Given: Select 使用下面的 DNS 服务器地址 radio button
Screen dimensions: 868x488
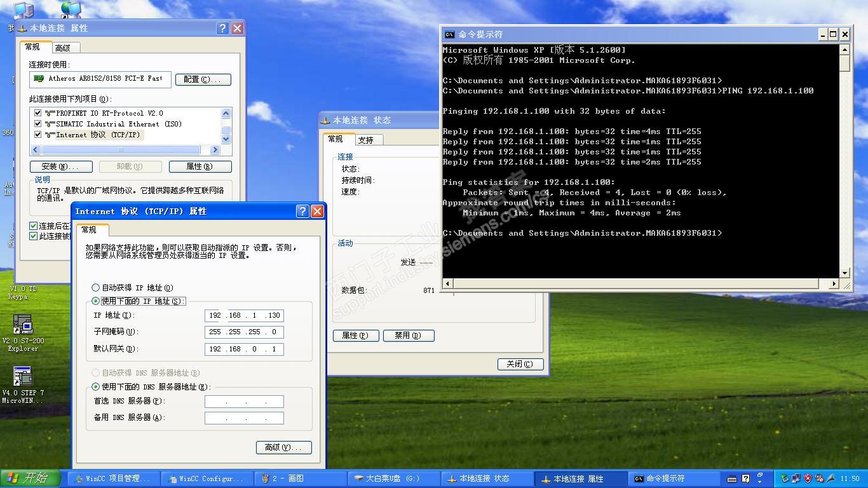Looking at the screenshot, I should point(96,386).
